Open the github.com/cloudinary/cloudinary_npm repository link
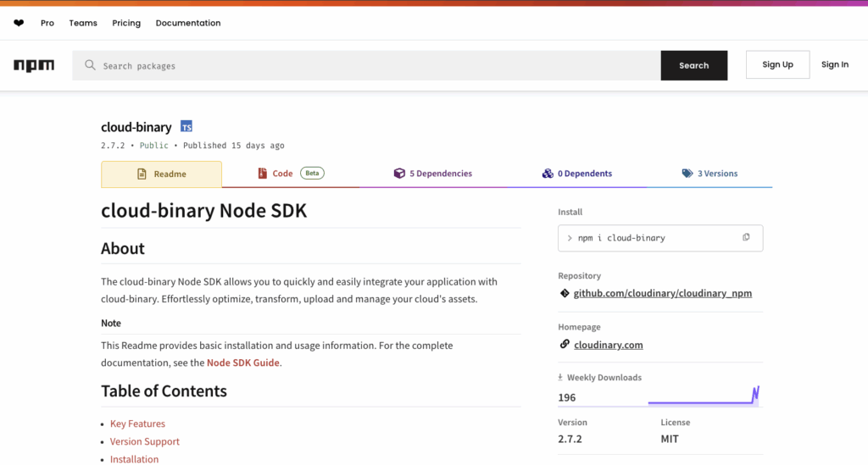 pyautogui.click(x=663, y=293)
